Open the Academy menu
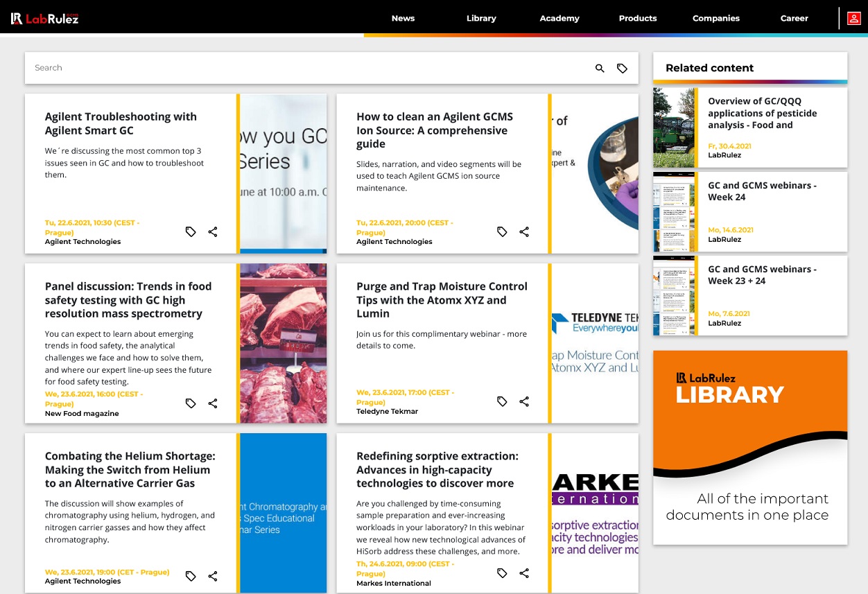The image size is (868, 594). (x=559, y=19)
